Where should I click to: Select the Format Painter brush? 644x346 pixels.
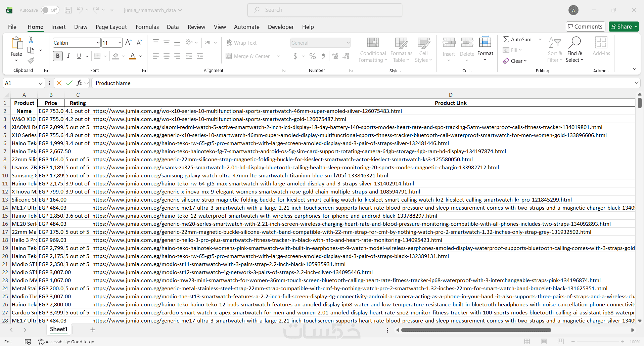click(31, 60)
